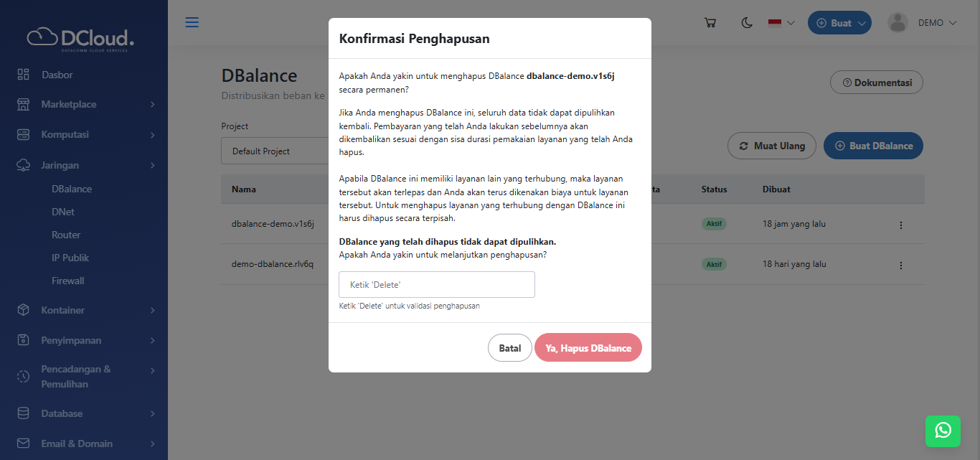The image size is (980, 460).
Task: Click the DCloud logo
Action: pos(80,38)
